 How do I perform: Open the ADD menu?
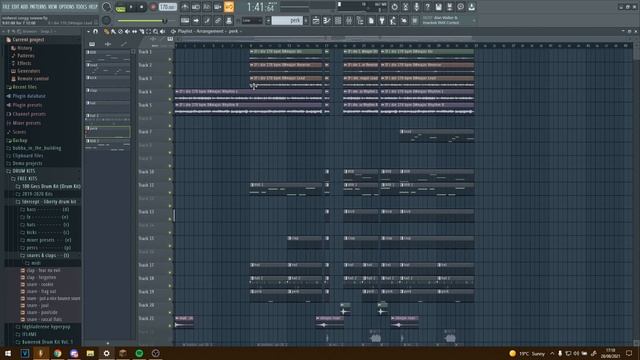pyautogui.click(x=24, y=7)
